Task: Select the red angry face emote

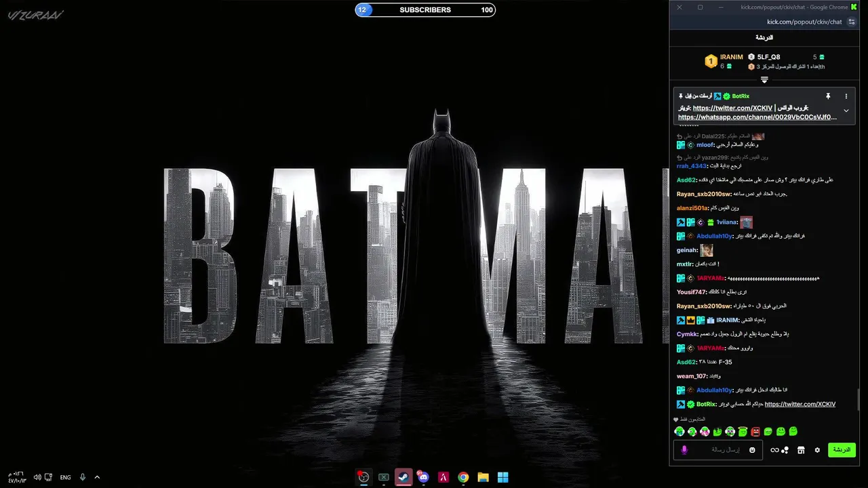Action: [755, 432]
